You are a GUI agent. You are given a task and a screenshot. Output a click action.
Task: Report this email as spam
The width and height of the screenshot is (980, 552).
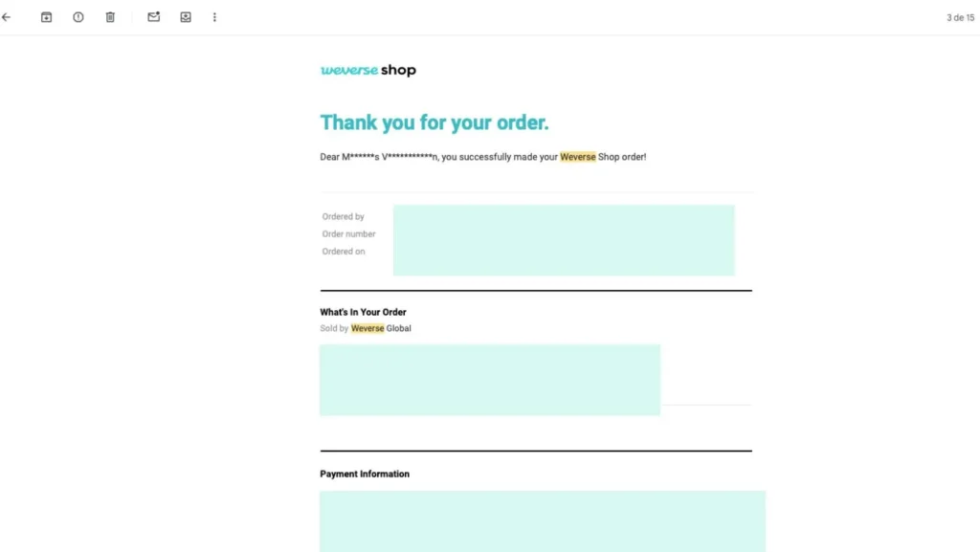(78, 17)
